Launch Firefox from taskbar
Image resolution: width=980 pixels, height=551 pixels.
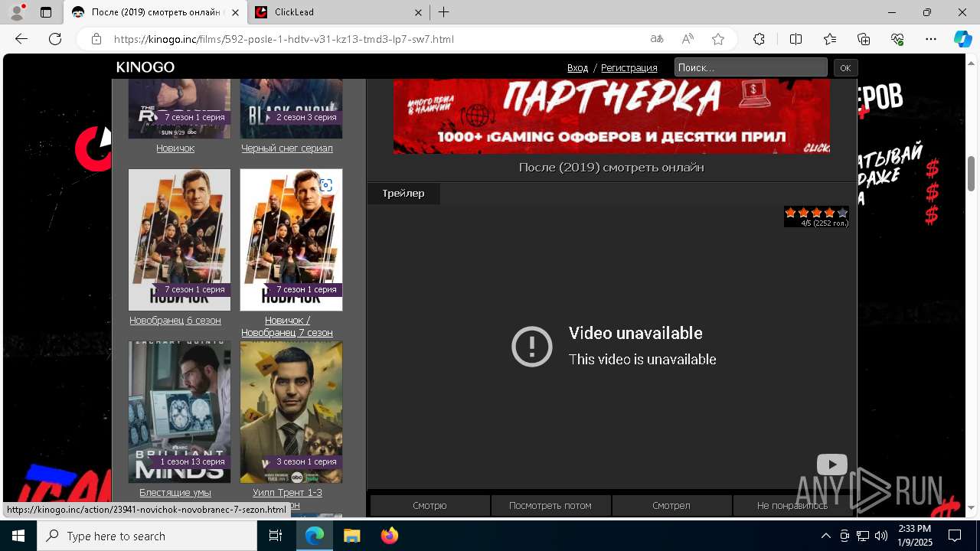click(389, 536)
